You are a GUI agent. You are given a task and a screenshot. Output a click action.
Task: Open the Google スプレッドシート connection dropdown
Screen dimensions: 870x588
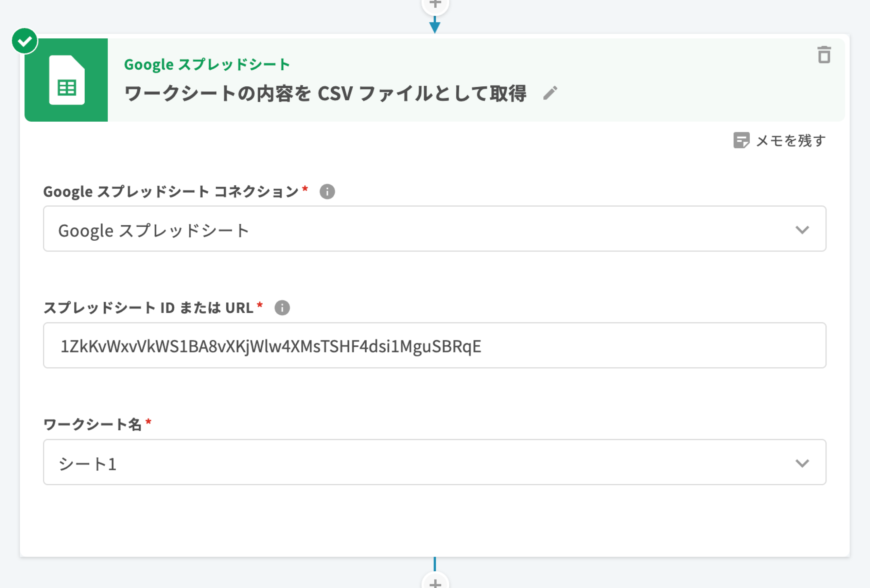(412, 229)
